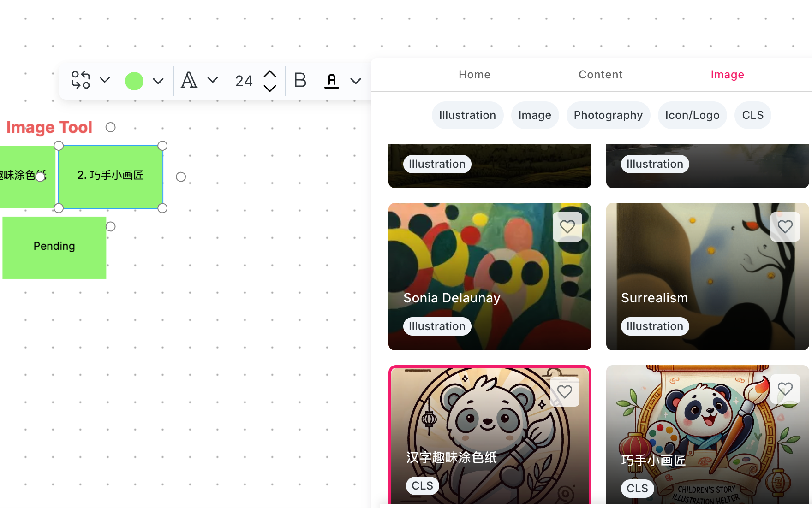Favorite the Sonia Delaunay style heart
Image resolution: width=812 pixels, height=508 pixels.
pos(567,227)
